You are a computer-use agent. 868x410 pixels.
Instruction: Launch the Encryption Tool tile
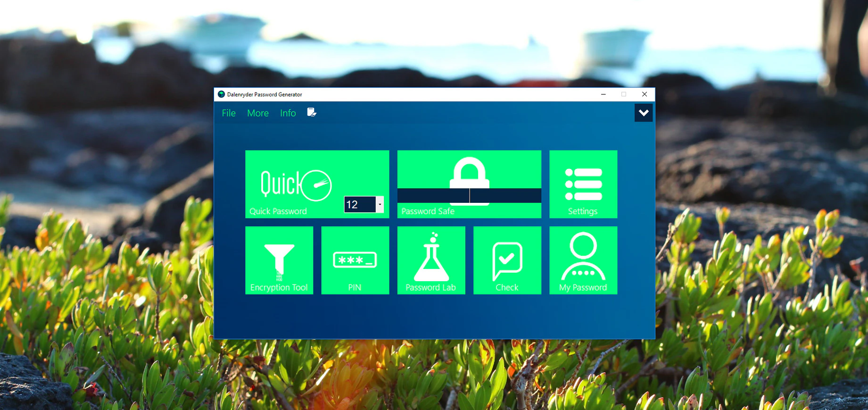[279, 260]
